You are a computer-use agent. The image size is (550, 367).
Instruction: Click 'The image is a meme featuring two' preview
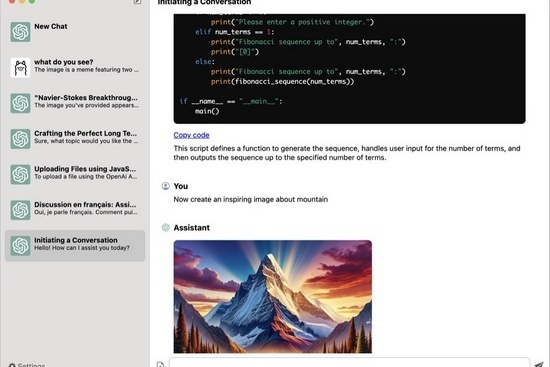pos(86,69)
